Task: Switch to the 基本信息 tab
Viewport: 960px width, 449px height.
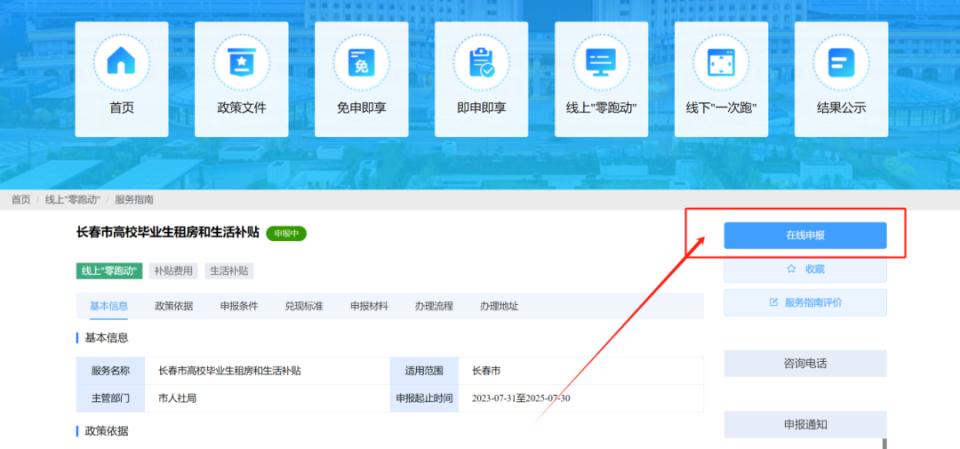Action: point(109,306)
